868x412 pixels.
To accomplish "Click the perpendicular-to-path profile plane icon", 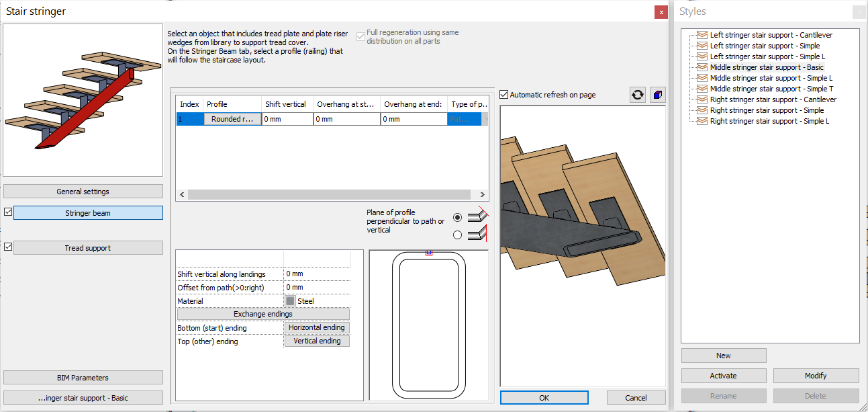I will (x=478, y=216).
